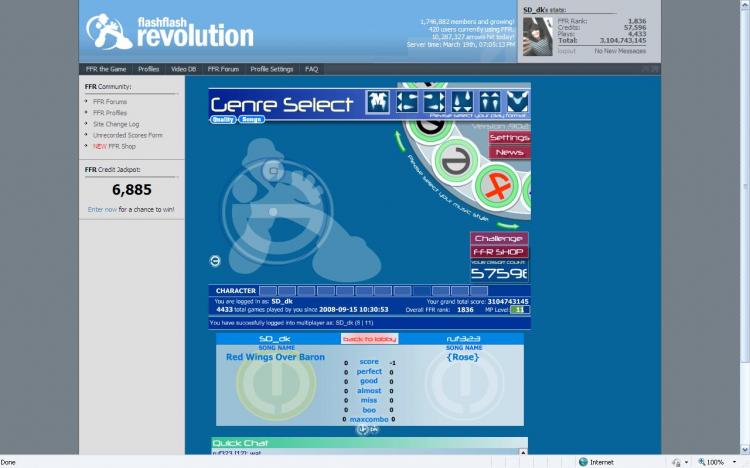Rotate genre wheel with the upper green arrow
The height and width of the screenshot is (468, 750).
tap(399, 141)
